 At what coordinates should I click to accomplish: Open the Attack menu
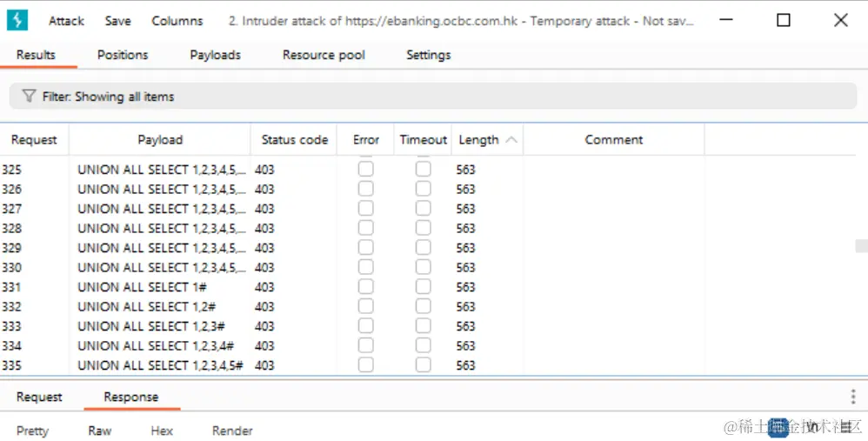66,21
